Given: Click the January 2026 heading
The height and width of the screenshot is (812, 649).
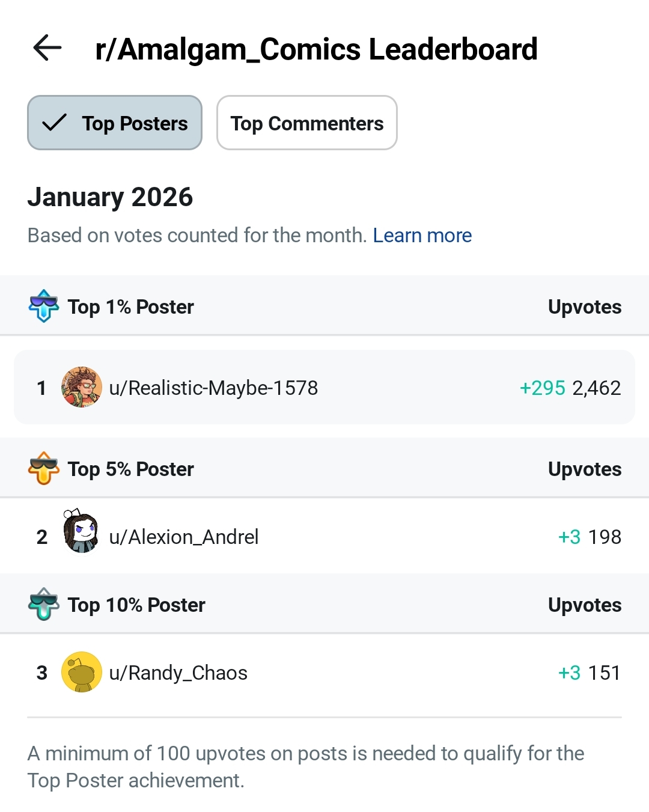Looking at the screenshot, I should point(110,197).
